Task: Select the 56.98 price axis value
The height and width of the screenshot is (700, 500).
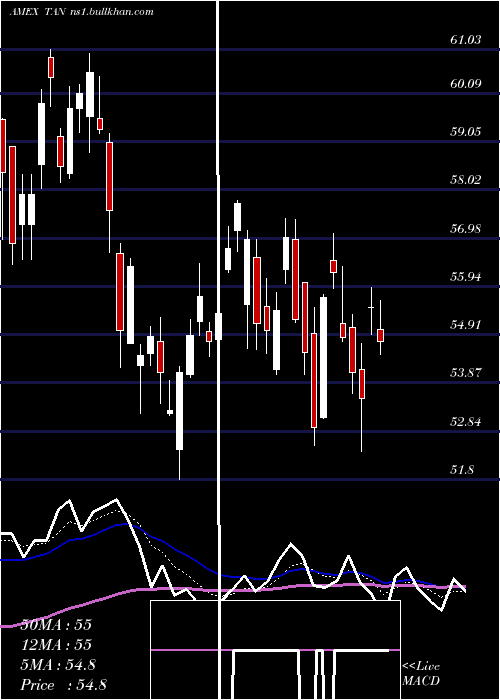Action: pos(466,229)
